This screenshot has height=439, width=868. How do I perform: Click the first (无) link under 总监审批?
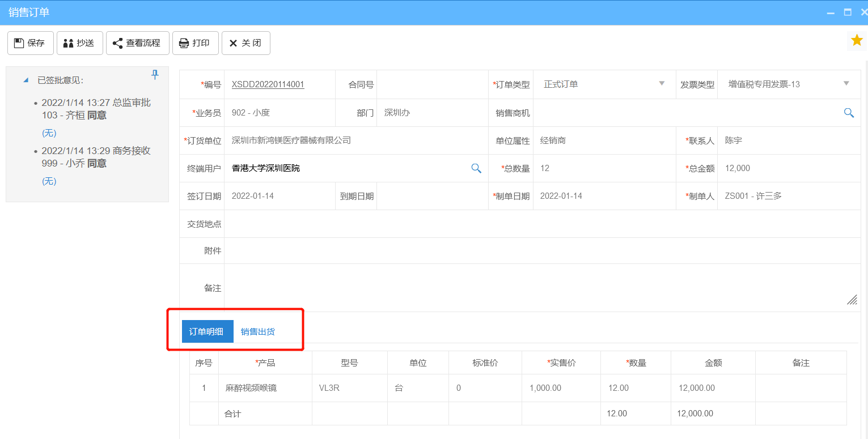(49, 133)
